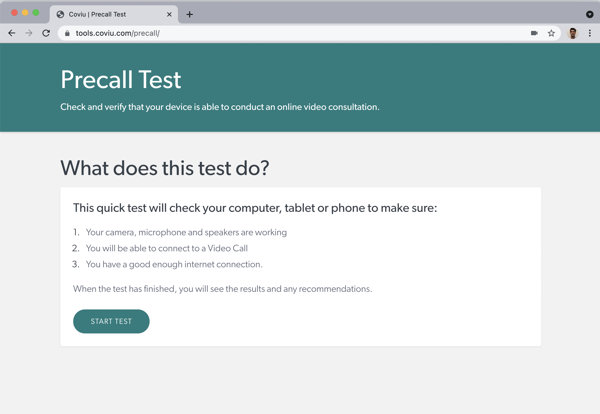Open the tab search dropdown icon
Screen dimensions: 600x414
click(x=590, y=15)
